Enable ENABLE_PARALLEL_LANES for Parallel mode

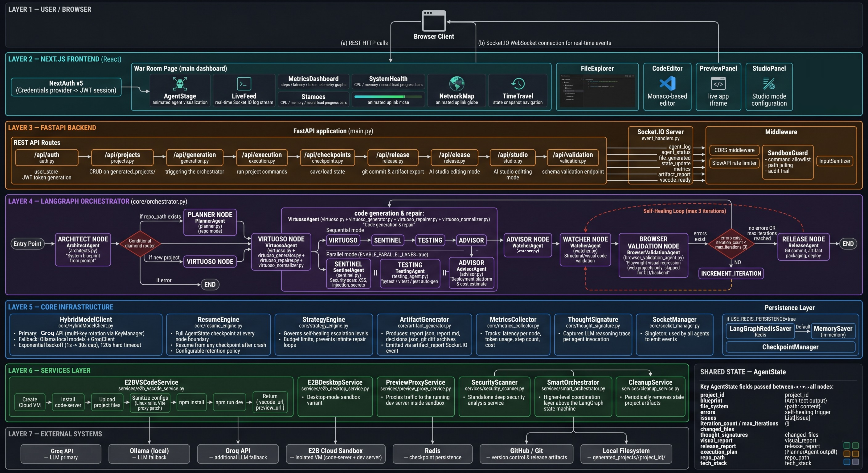(377, 254)
